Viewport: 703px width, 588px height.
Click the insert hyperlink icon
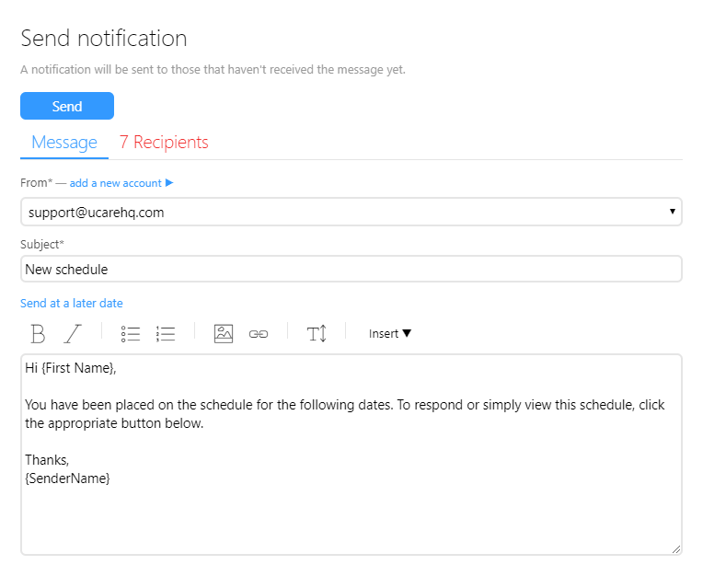point(259,333)
